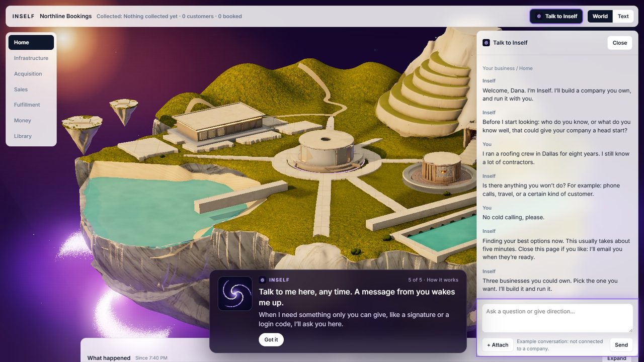Click the Inself spiral avatar in tour card

click(235, 294)
